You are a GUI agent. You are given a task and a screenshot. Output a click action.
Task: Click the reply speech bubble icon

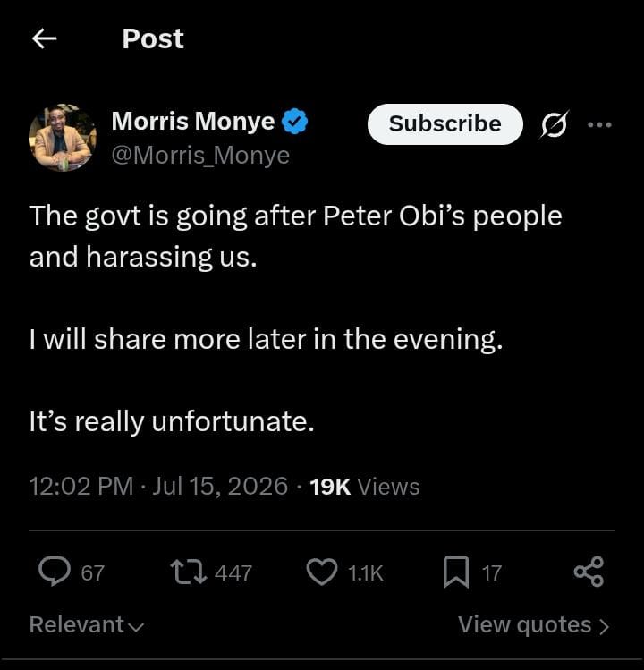pyautogui.click(x=55, y=572)
